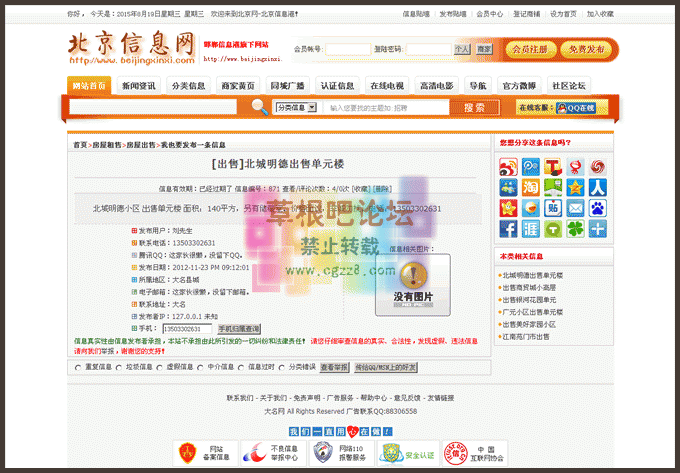
Task: Open 新闻资讯 navigation tab
Action: coord(139,85)
